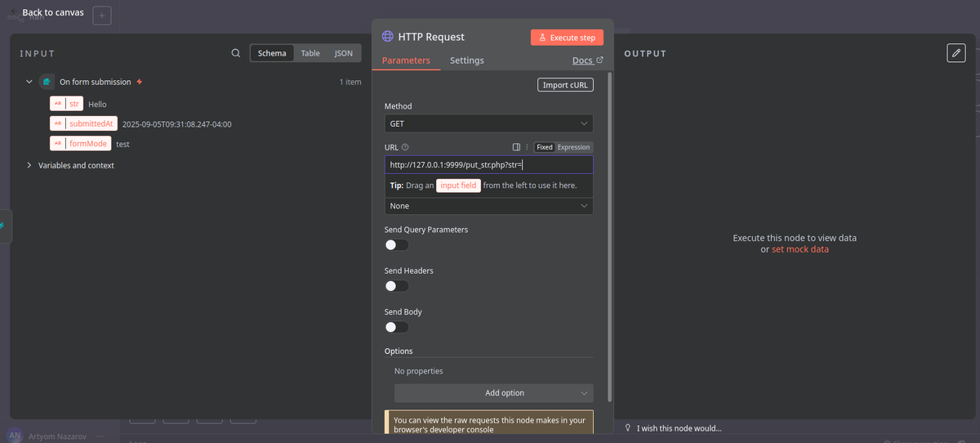This screenshot has width=980, height=443.
Task: Enable the Send Headers switch
Action: point(397,286)
